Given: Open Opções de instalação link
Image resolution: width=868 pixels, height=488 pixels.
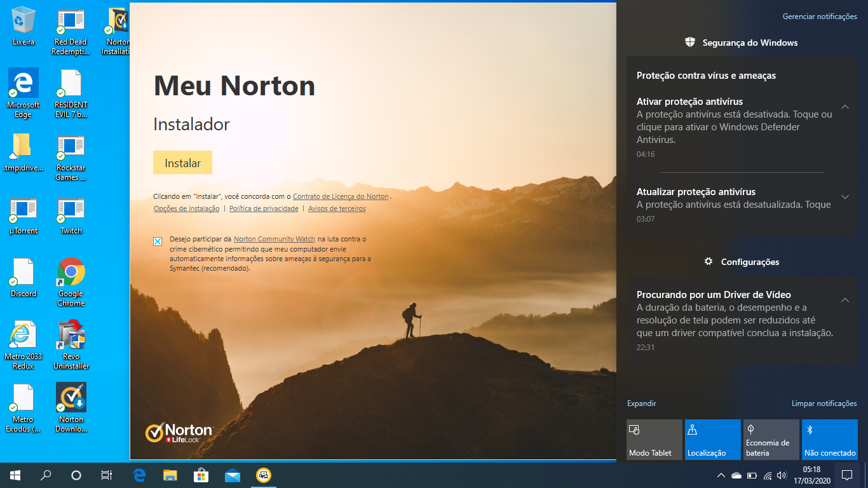Looking at the screenshot, I should click(187, 208).
